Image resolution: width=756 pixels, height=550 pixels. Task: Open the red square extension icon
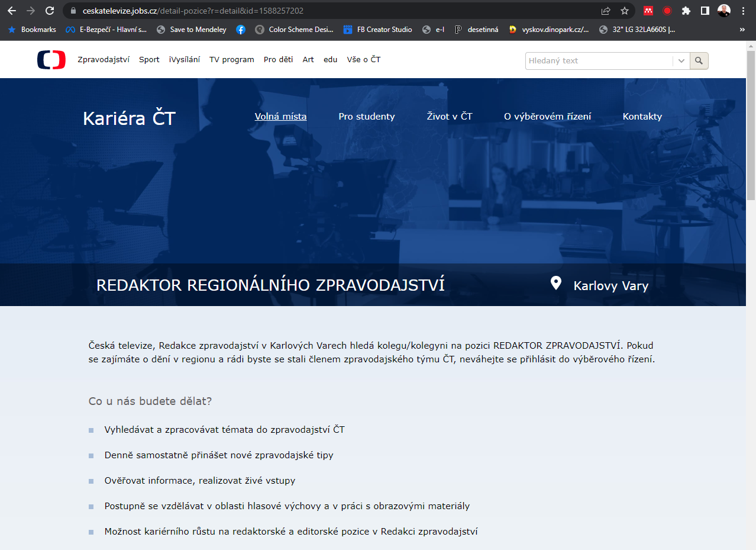[648, 11]
